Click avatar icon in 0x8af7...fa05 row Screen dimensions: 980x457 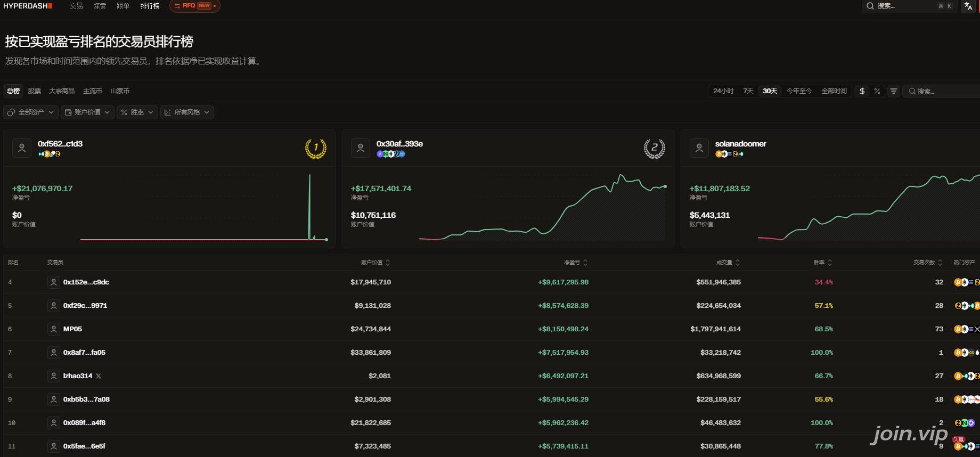coord(54,353)
